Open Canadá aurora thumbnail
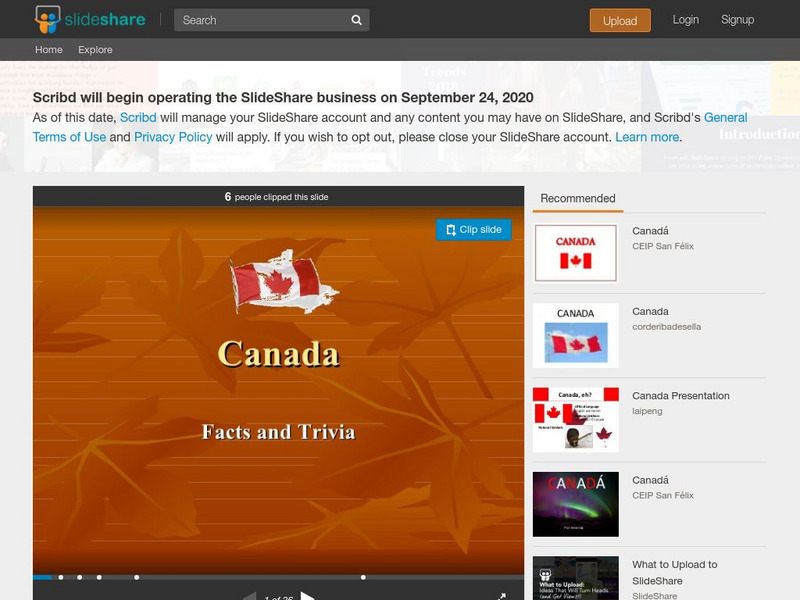 576,504
